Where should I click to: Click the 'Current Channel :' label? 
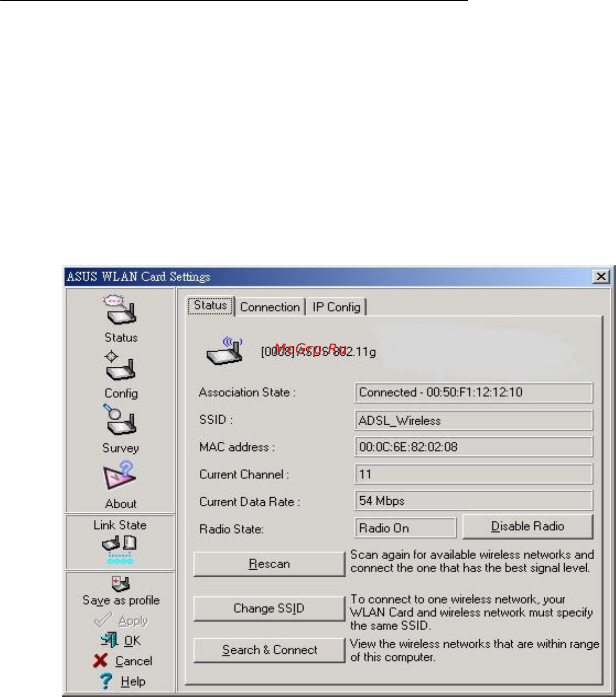pyautogui.click(x=244, y=475)
